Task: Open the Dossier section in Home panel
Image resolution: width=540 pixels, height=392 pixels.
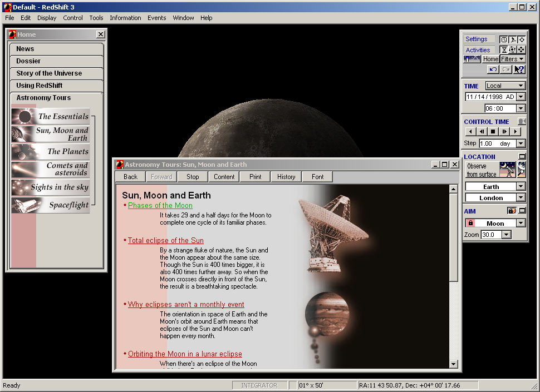Action: click(56, 61)
